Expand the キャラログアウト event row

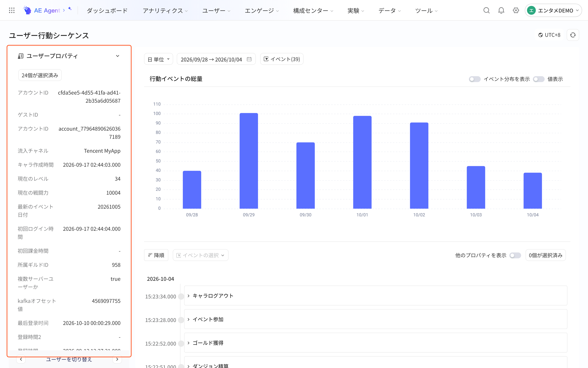coord(376,296)
